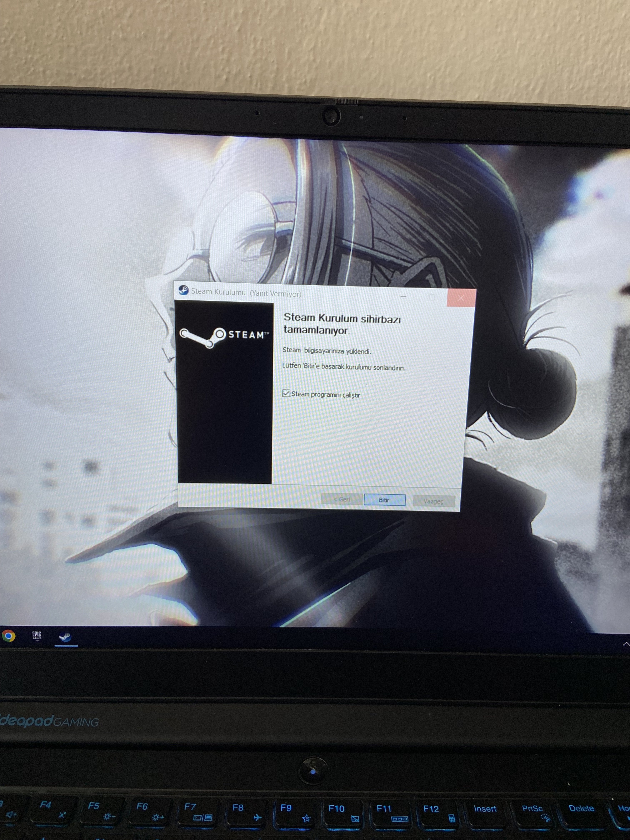Image resolution: width=630 pixels, height=840 pixels.
Task: Go back using the '< Geri' button
Action: pos(341,499)
